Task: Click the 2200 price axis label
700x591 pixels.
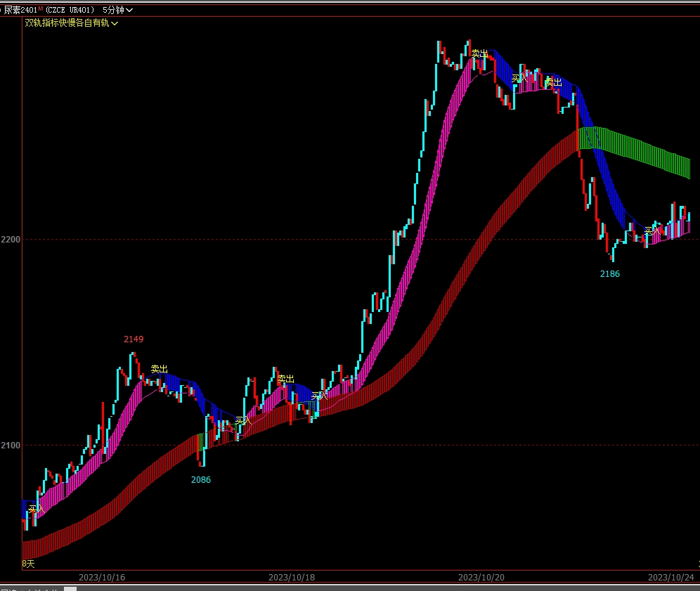Action: coord(11,240)
